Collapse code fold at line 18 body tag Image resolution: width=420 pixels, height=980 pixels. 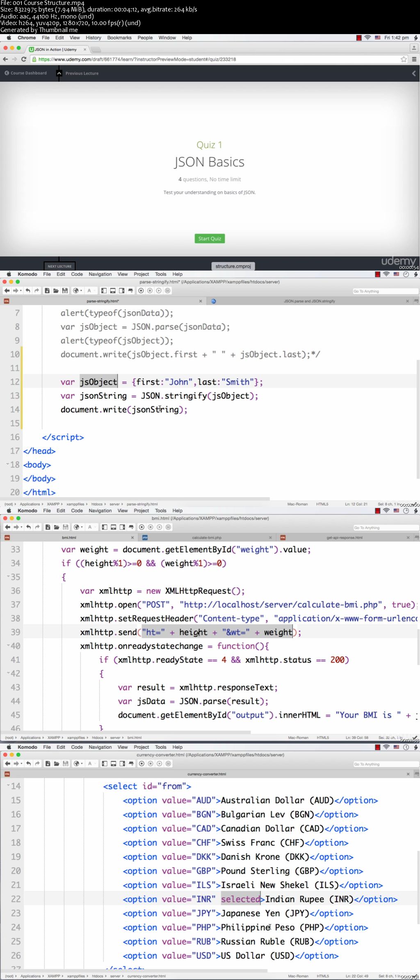point(7,464)
